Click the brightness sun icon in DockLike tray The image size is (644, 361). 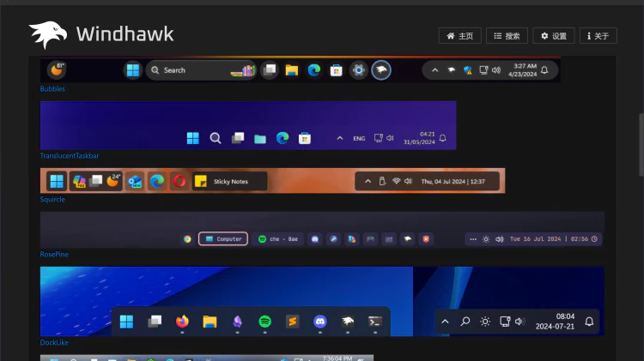(x=485, y=322)
